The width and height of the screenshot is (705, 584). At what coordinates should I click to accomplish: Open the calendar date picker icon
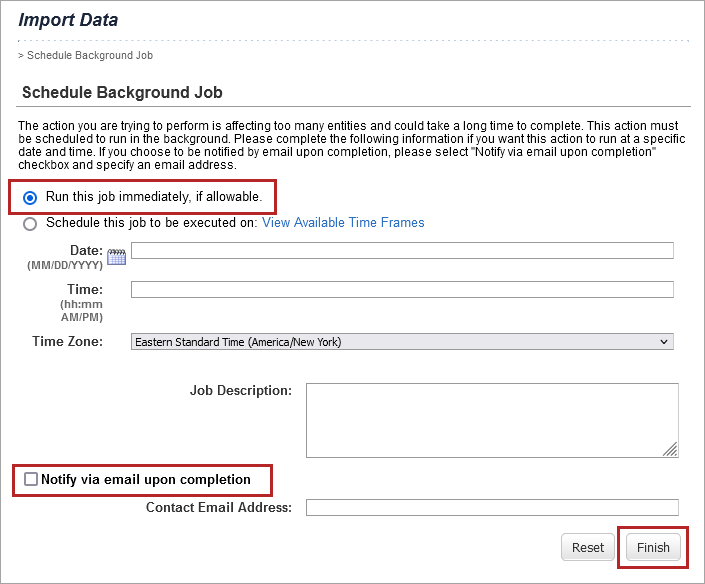116,257
